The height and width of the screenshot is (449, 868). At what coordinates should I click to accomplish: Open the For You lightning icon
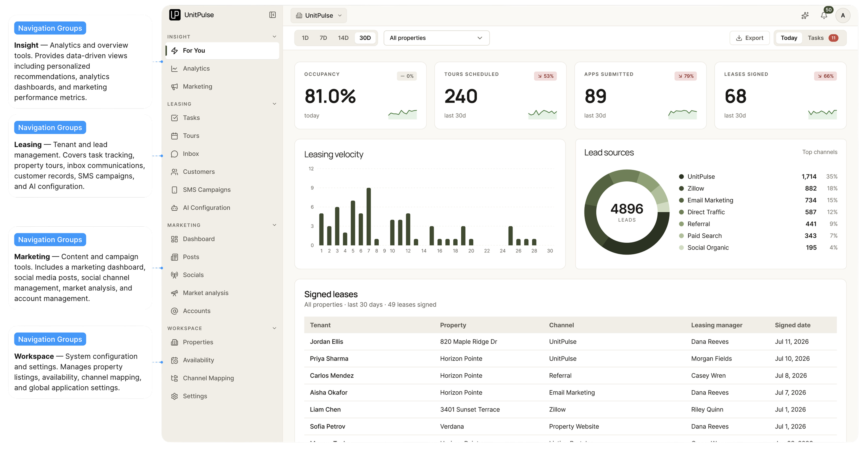pos(174,50)
